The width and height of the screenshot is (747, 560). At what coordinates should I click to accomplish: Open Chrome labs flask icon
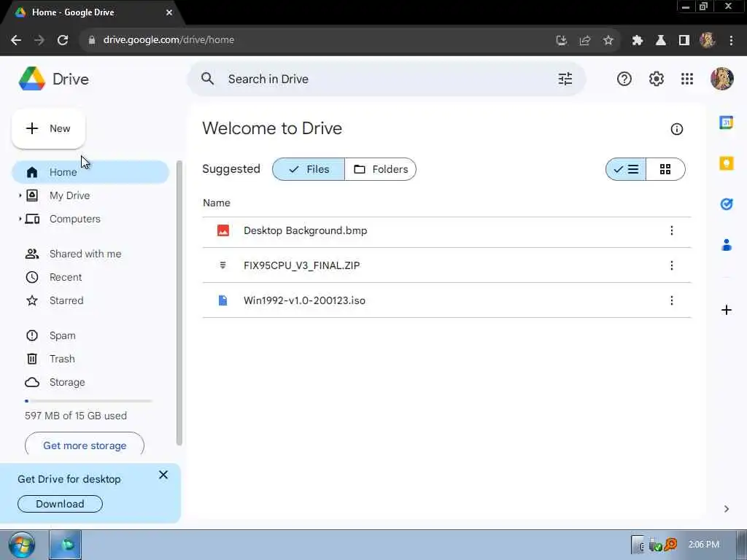pyautogui.click(x=660, y=41)
